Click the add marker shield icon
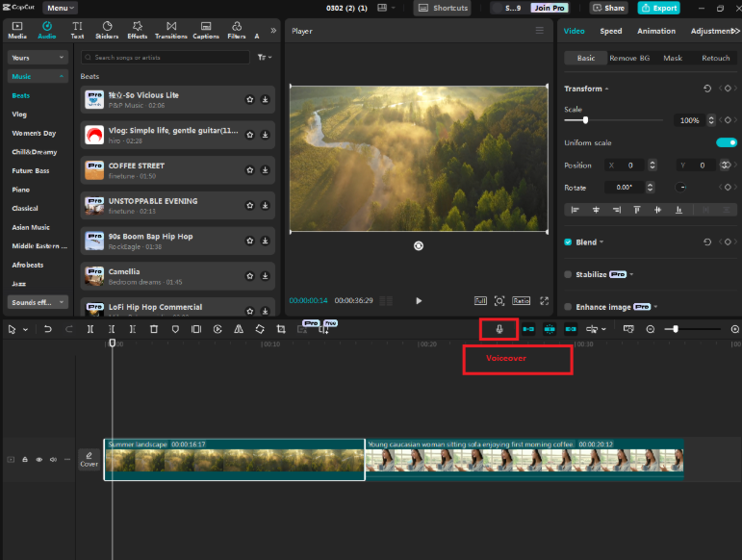This screenshot has height=560, width=742. pyautogui.click(x=175, y=329)
